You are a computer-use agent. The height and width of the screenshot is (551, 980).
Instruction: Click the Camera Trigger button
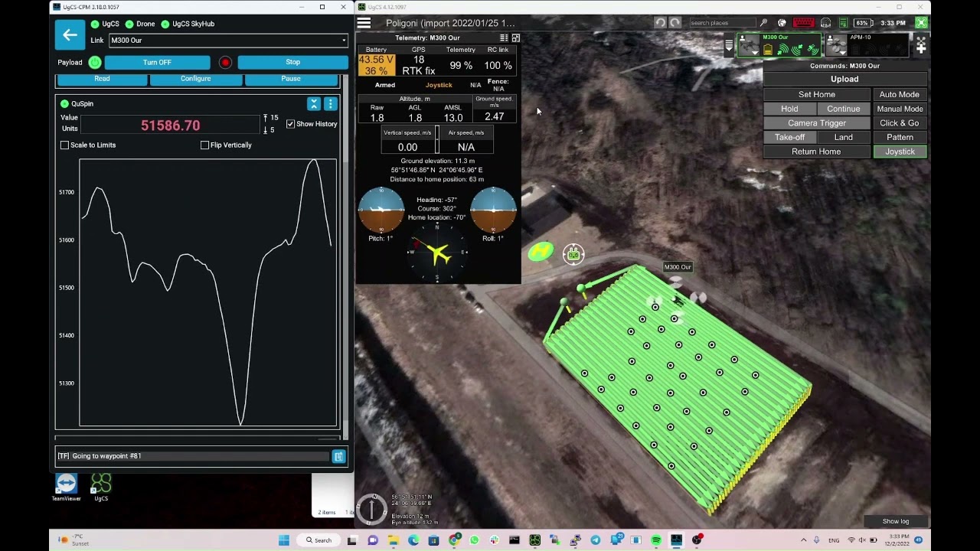(x=817, y=123)
